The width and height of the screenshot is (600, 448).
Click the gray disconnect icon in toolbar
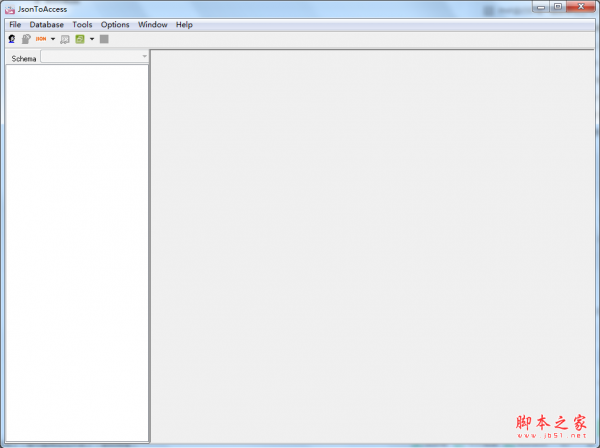26,39
